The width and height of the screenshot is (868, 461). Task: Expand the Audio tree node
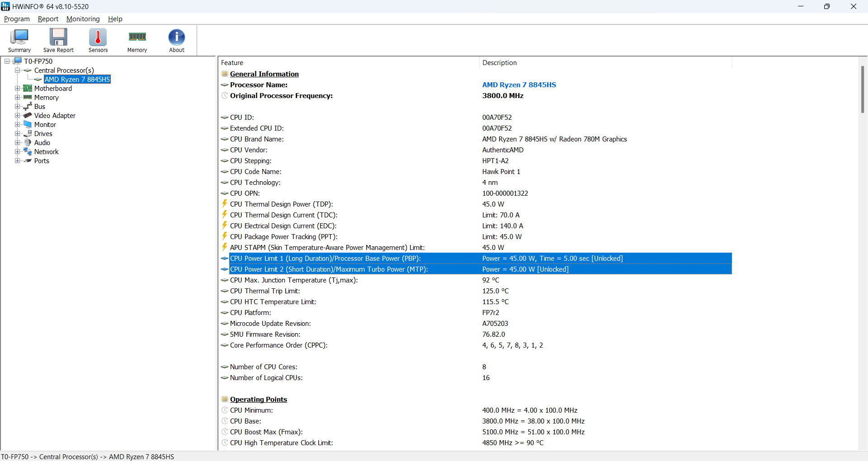click(x=17, y=142)
